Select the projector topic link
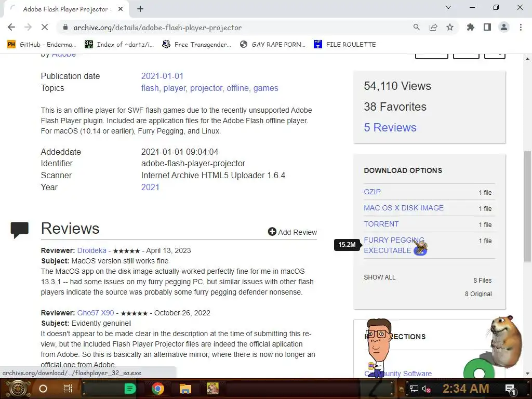532x399 pixels. click(x=206, y=88)
